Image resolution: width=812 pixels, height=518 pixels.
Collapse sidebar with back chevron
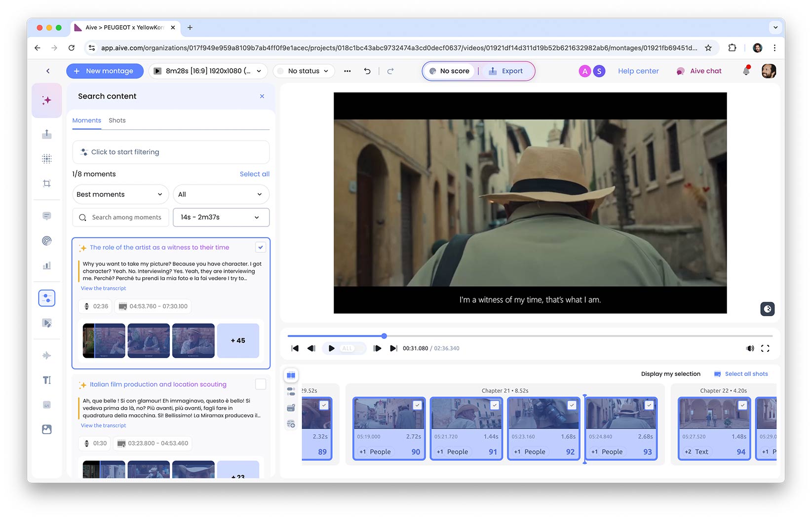[48, 71]
